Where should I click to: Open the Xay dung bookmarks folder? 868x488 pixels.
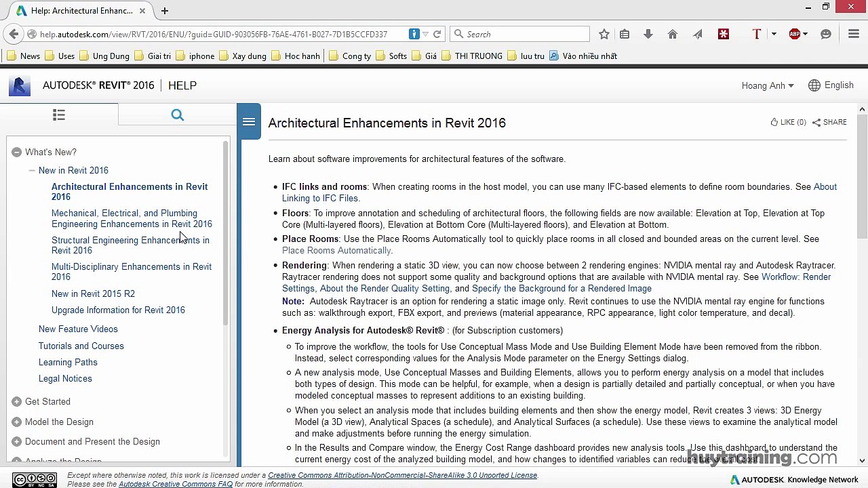(x=242, y=56)
